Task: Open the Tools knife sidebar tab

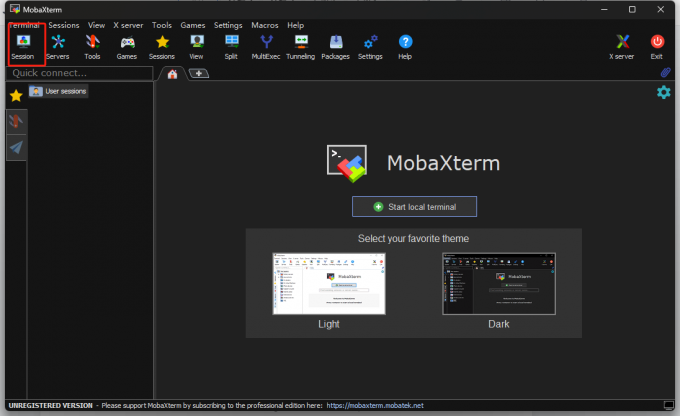Action: [x=16, y=121]
